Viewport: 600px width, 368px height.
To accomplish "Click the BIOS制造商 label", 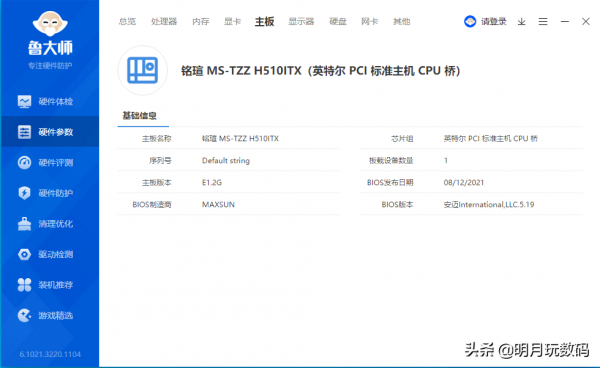I will (152, 205).
